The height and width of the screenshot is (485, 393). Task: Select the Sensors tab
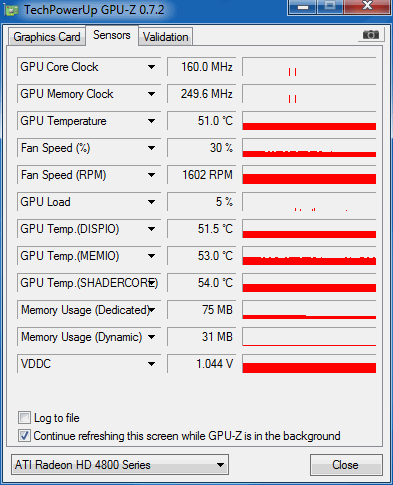click(x=112, y=35)
